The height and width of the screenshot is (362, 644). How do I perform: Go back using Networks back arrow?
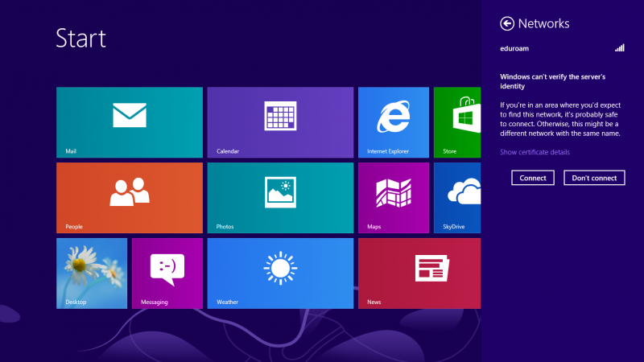506,23
